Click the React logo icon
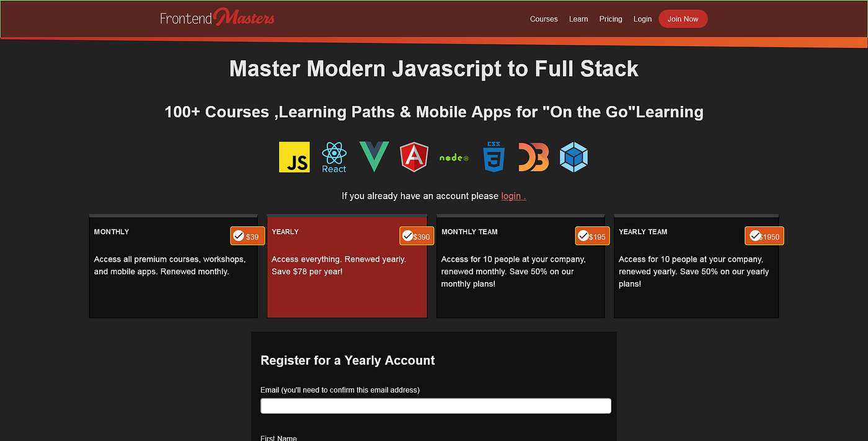Image resolution: width=868 pixels, height=441 pixels. click(x=334, y=157)
